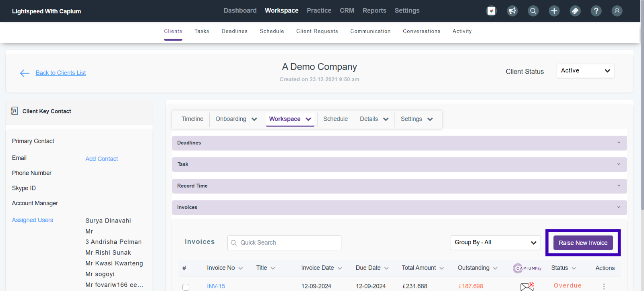Open the Group By - All dropdown
Viewport: 644px width, 291px height.
[x=495, y=243]
